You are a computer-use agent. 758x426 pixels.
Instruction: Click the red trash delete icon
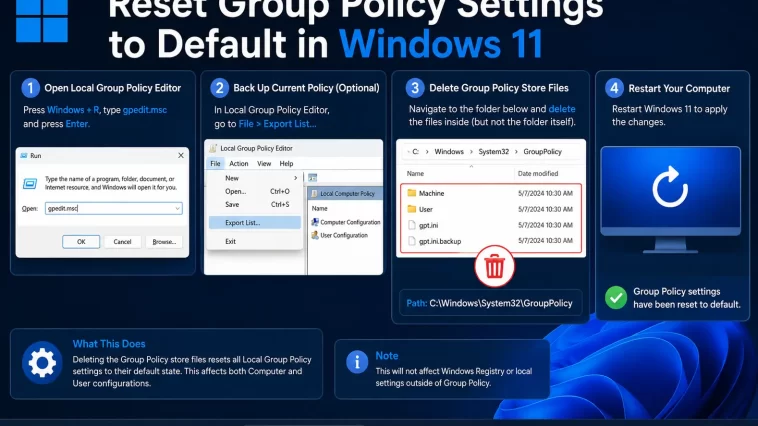(494, 266)
